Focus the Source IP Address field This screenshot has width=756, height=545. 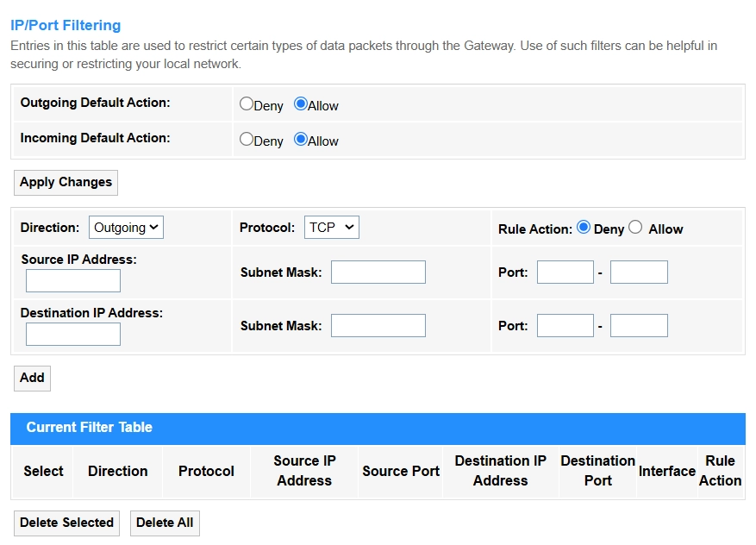click(x=73, y=281)
